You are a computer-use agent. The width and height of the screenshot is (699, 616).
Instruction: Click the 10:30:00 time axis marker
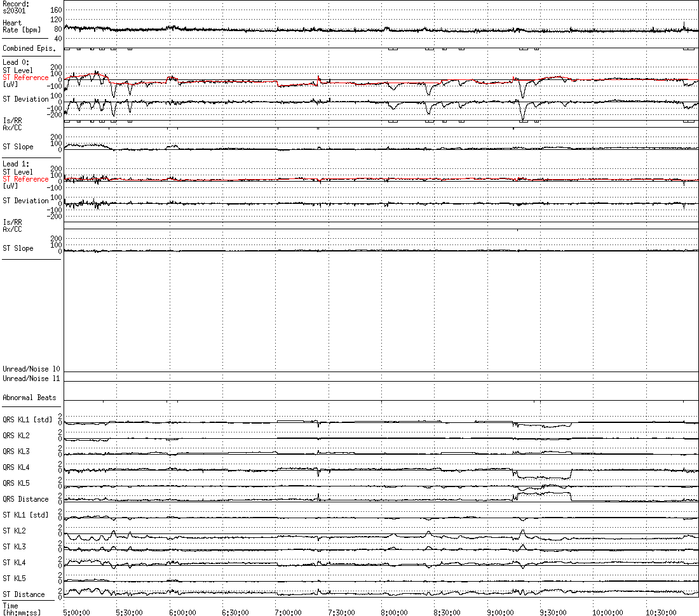coord(661,612)
